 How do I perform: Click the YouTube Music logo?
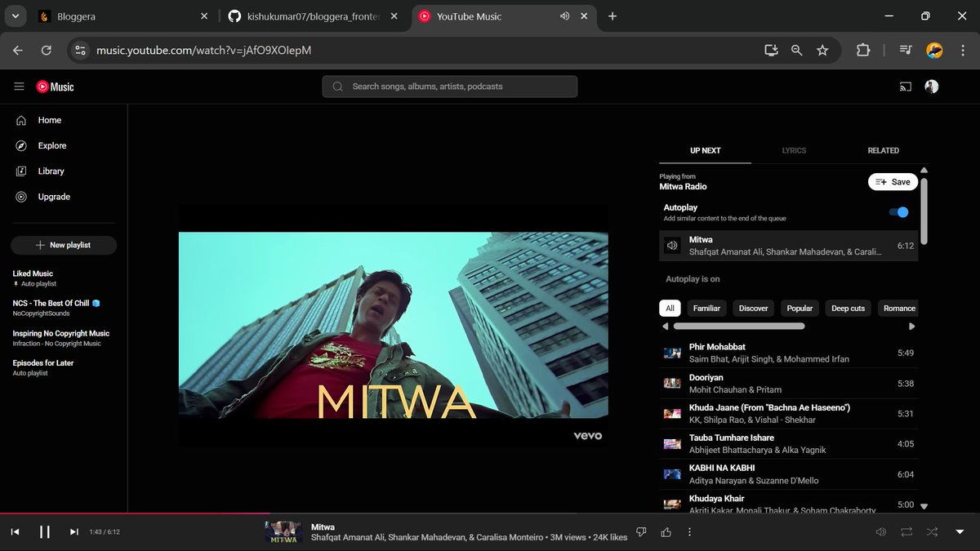pyautogui.click(x=55, y=87)
